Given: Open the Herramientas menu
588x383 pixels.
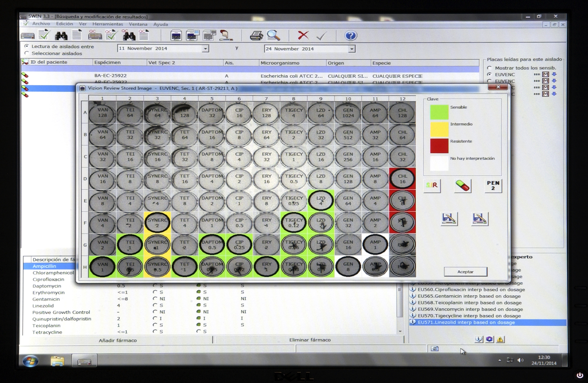Looking at the screenshot, I should click(x=108, y=24).
